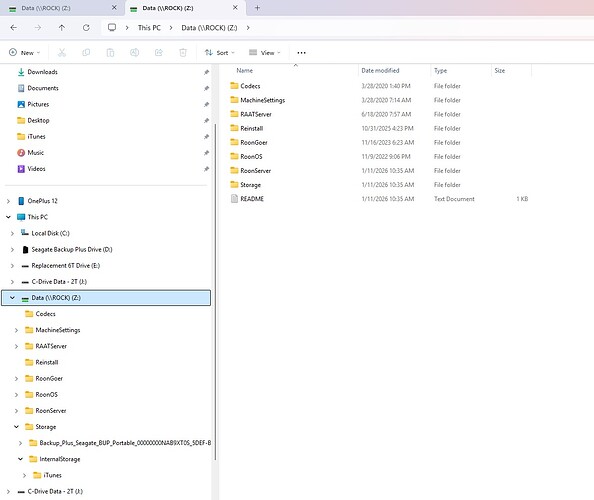Select the Reinstall folder in file list

point(252,128)
